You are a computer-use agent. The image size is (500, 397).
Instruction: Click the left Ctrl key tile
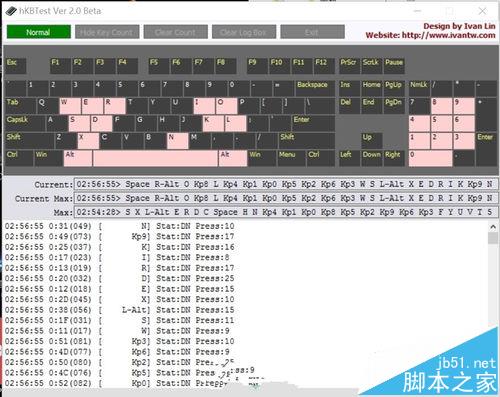[x=19, y=158]
